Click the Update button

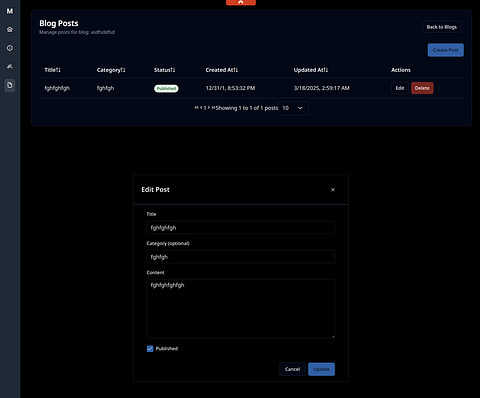pyautogui.click(x=321, y=369)
